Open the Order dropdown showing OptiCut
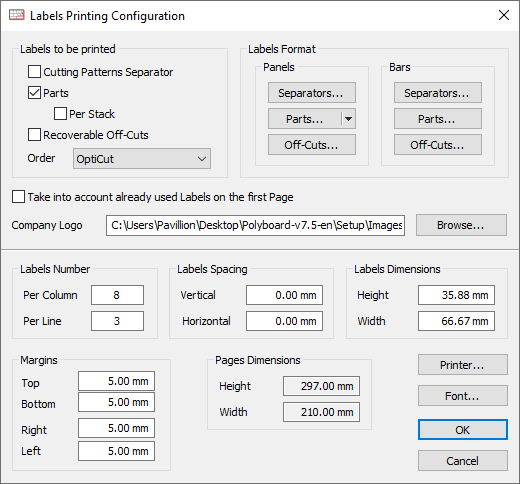 point(142,159)
